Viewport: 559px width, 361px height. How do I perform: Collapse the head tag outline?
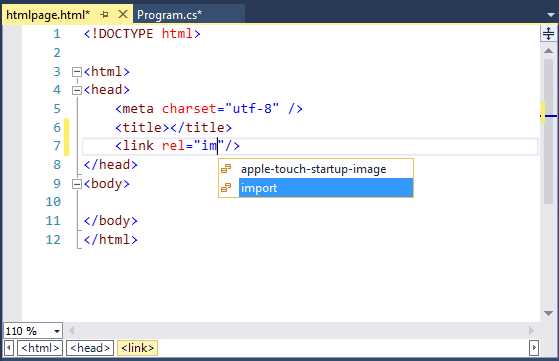pos(77,90)
